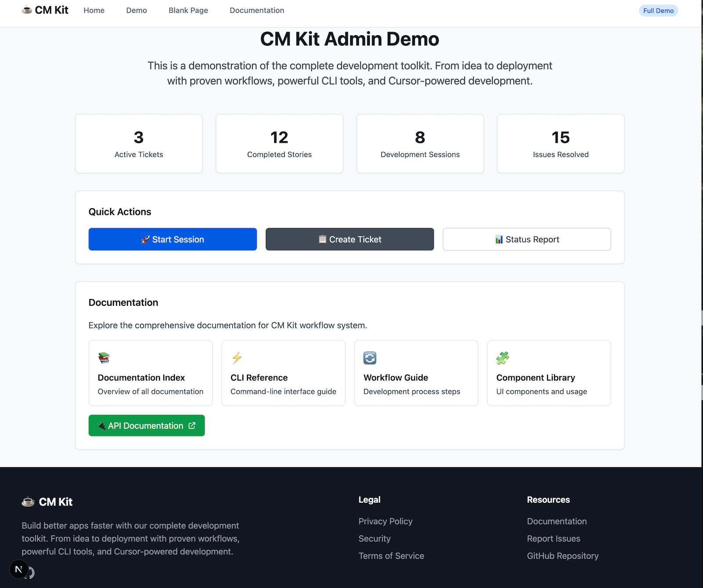Click the lightning bolt CLI Reference icon
This screenshot has height=588, width=703.
[x=237, y=358]
